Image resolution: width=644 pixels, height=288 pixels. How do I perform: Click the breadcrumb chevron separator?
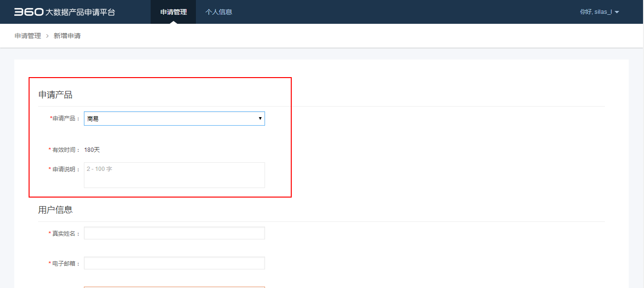[48, 36]
